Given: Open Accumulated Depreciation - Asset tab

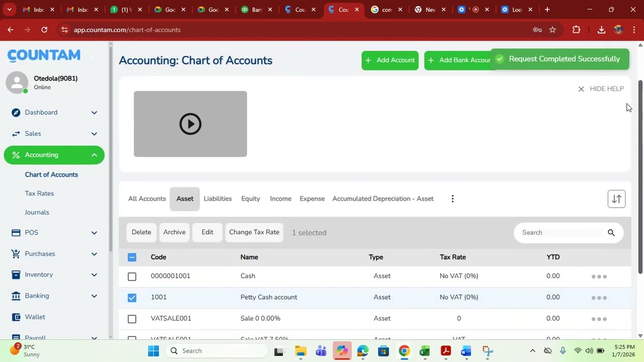Looking at the screenshot, I should 383,199.
